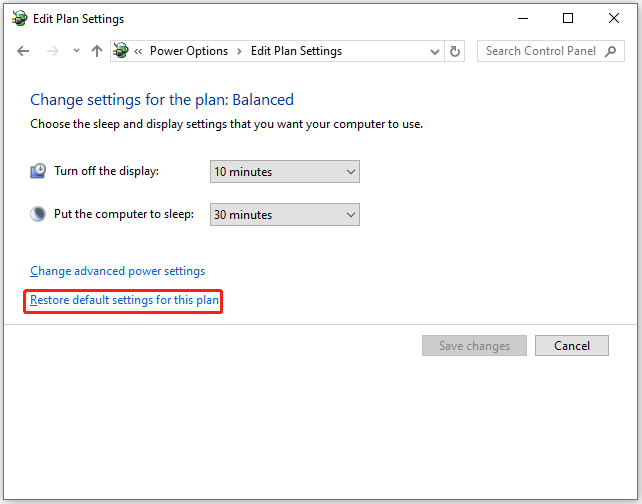Click the back navigation arrow
This screenshot has height=504, width=642.
[24, 51]
